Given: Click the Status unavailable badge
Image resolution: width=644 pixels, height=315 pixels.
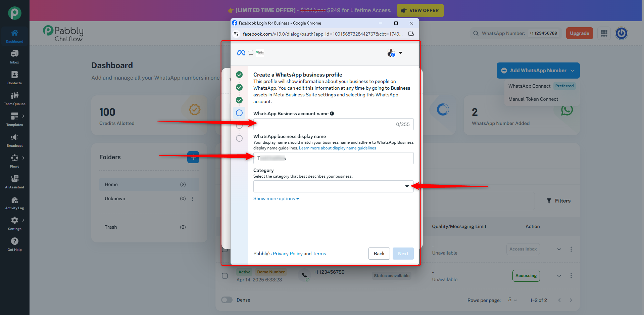Looking at the screenshot, I should coord(392,276).
